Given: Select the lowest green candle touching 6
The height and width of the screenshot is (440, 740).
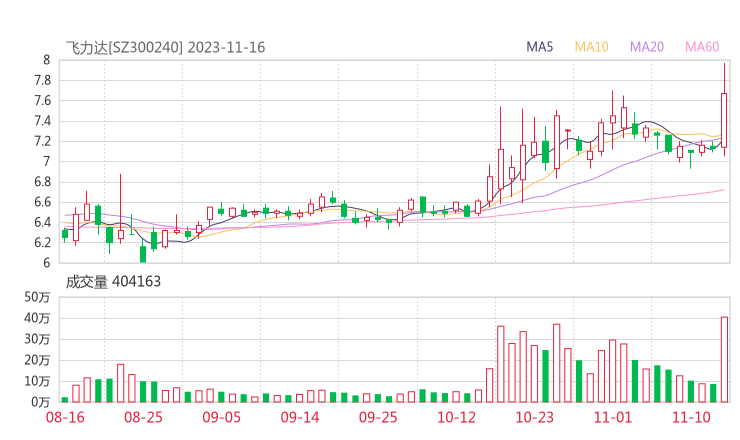Looking at the screenshot, I should tap(143, 253).
